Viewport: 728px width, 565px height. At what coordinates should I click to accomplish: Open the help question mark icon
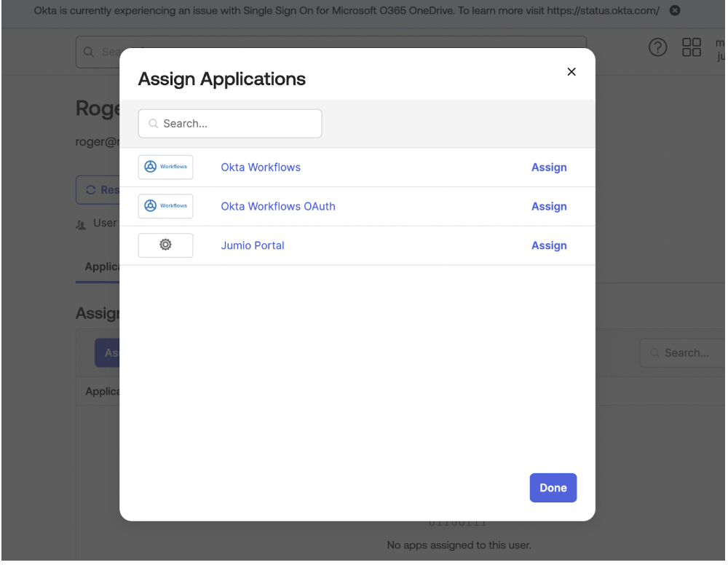coord(657,47)
